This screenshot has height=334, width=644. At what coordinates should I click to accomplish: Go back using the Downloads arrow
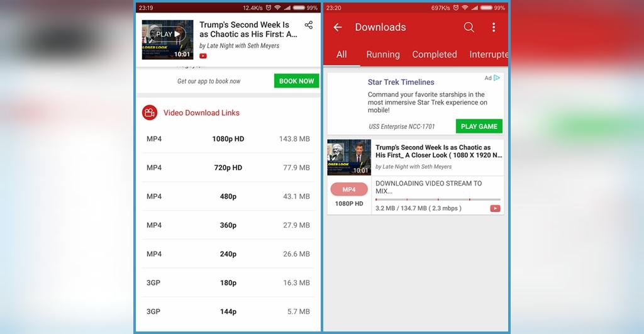pos(338,27)
